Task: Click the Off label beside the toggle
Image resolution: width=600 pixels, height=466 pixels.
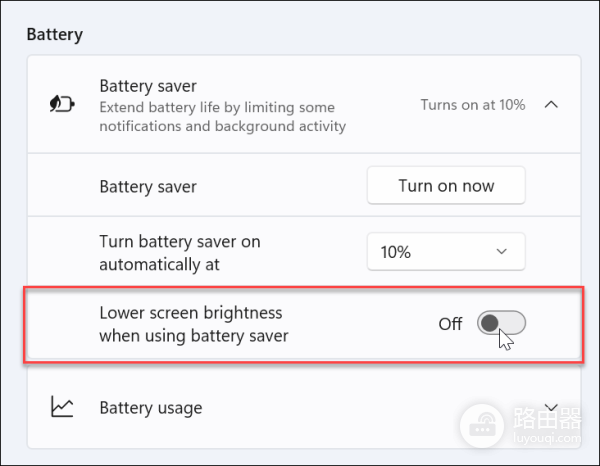Action: (x=450, y=324)
